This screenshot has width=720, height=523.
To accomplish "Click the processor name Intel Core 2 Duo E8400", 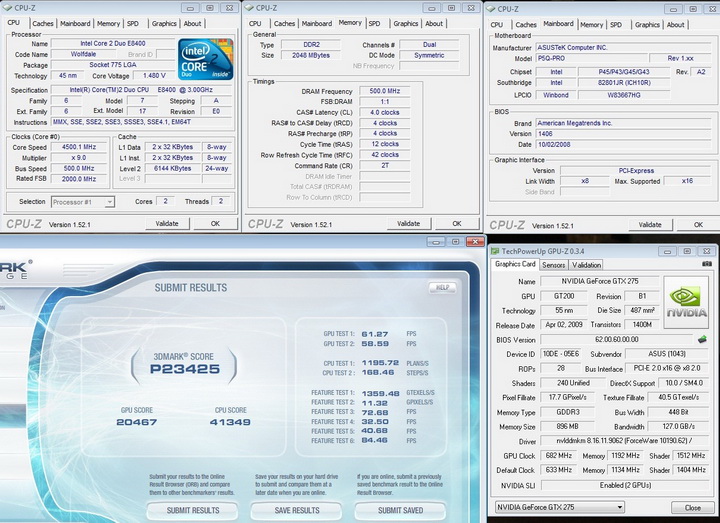I will coord(113,43).
